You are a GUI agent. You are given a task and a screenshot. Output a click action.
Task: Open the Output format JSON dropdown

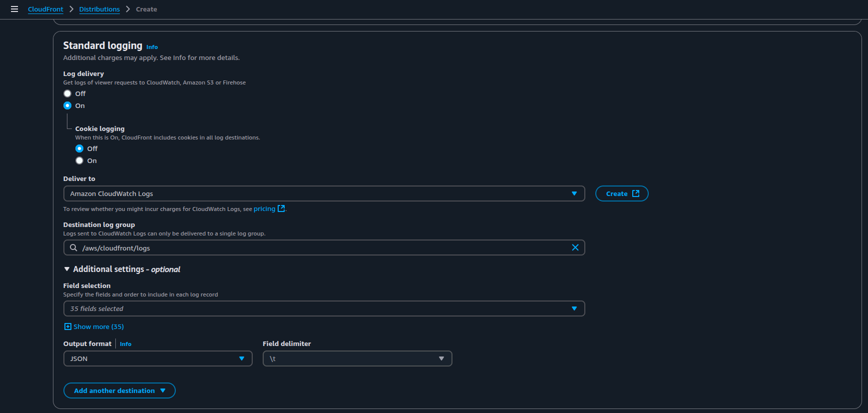[x=158, y=358]
